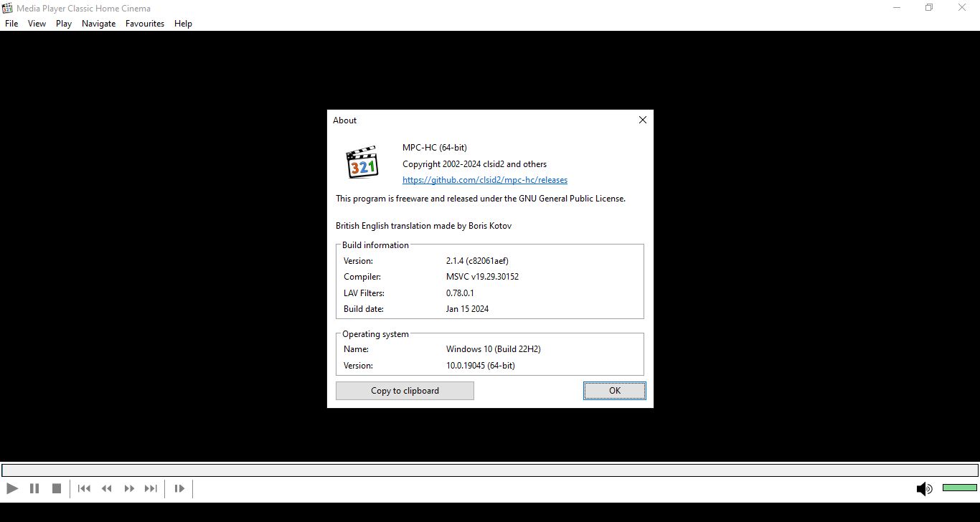Click the frame step icon
Image resolution: width=980 pixels, height=522 pixels.
179,488
